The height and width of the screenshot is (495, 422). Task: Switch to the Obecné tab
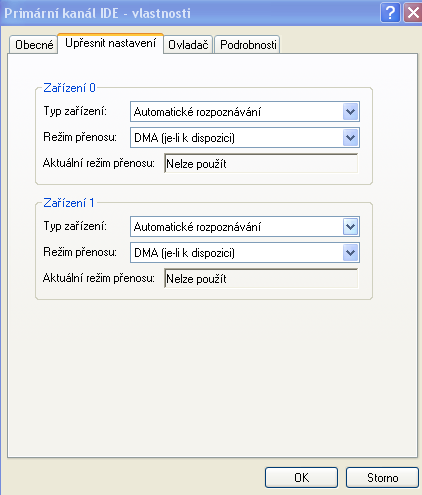34,45
